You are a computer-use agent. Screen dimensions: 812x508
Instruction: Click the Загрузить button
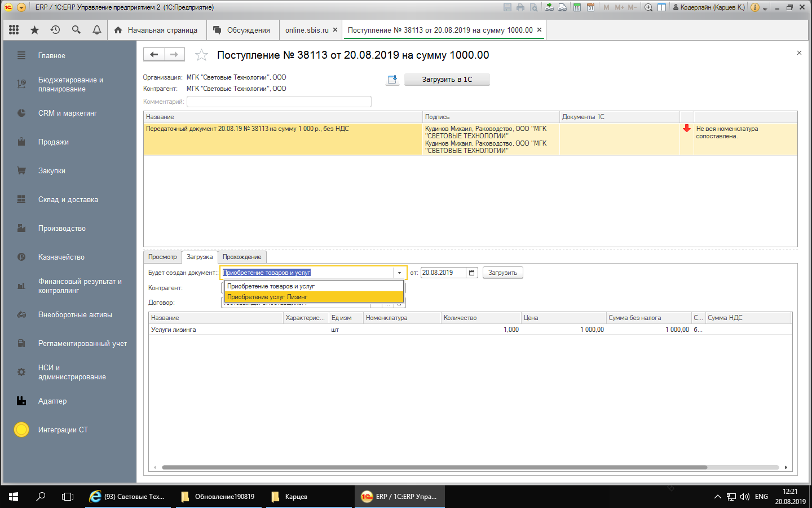coord(502,273)
